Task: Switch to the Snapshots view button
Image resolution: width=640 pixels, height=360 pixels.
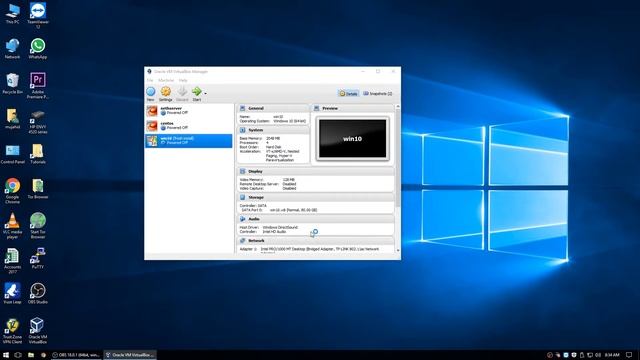Action: 378,93
